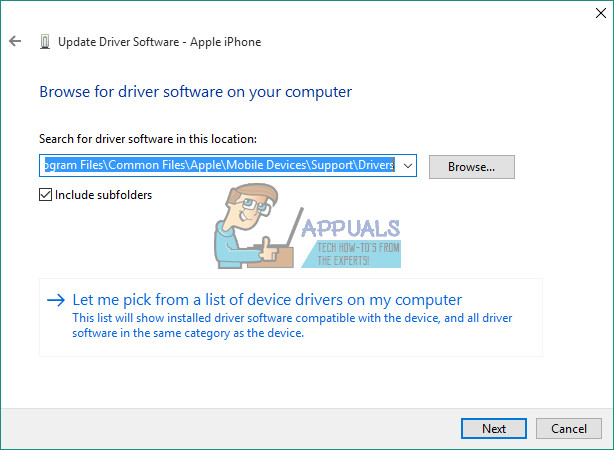Click Next to continue
614x450 pixels.
494,429
